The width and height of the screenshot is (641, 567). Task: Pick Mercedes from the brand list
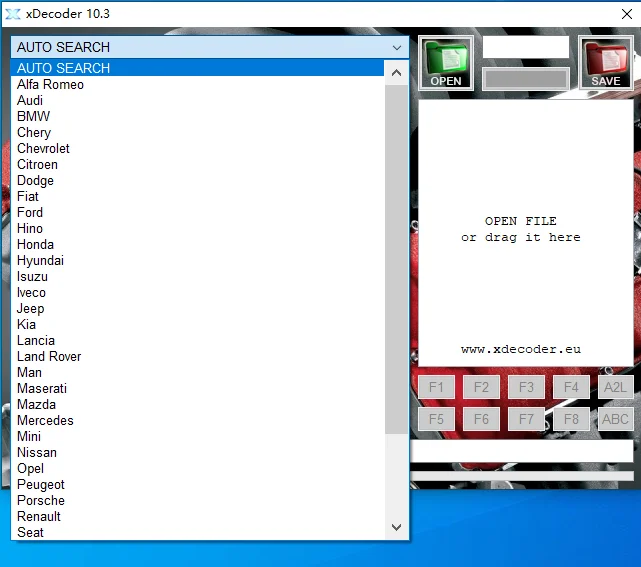tap(197, 420)
